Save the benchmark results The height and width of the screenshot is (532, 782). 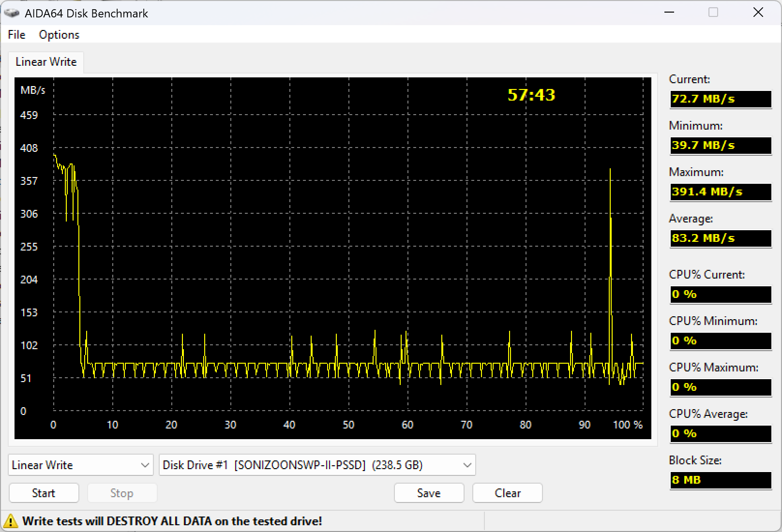click(x=429, y=493)
